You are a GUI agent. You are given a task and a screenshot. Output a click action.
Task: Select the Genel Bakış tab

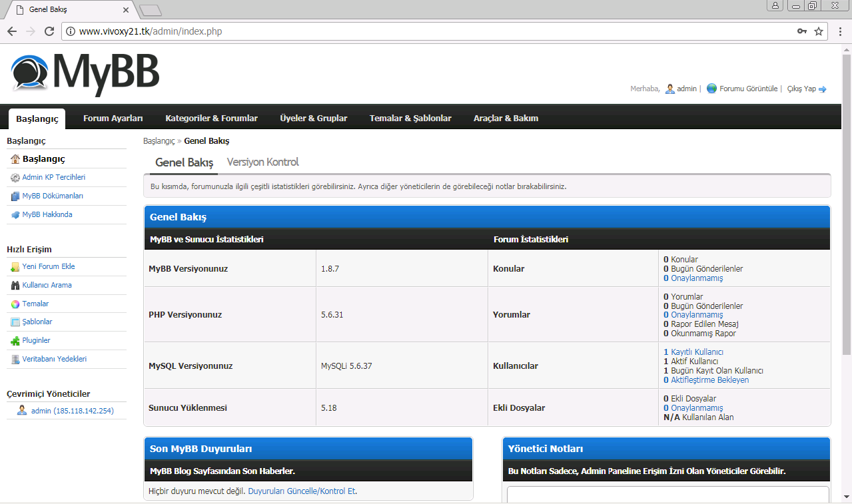(184, 162)
